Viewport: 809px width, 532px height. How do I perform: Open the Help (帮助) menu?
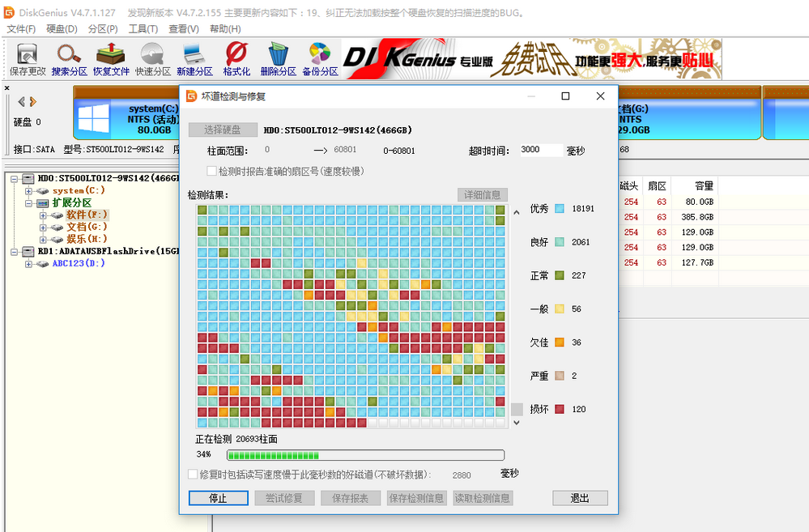(225, 29)
